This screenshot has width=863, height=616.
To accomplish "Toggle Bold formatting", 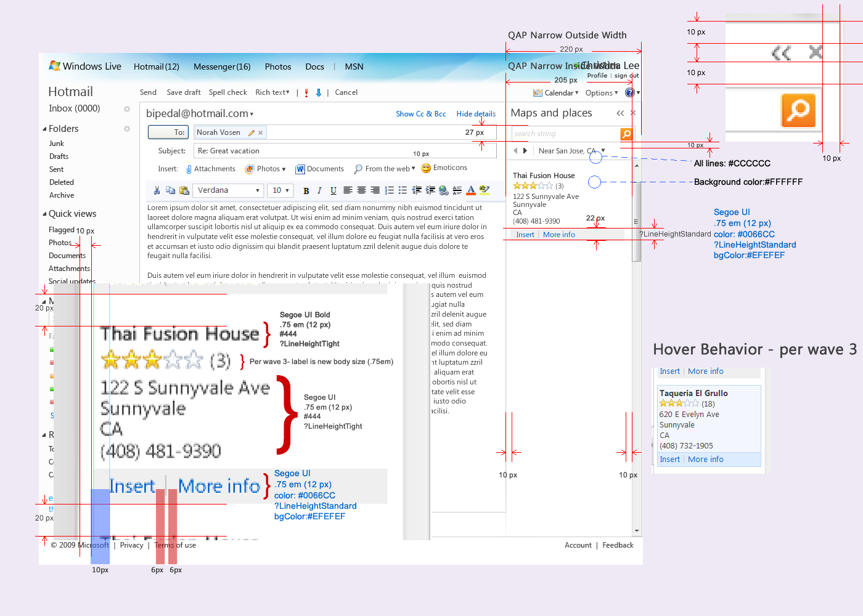I will click(x=306, y=191).
